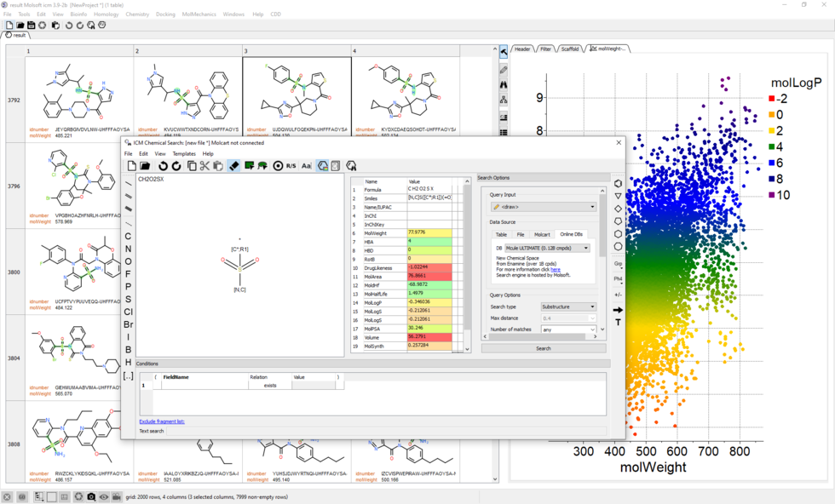The height and width of the screenshot is (504, 835).
Task: Click the Text search input field
Action: (x=387, y=431)
